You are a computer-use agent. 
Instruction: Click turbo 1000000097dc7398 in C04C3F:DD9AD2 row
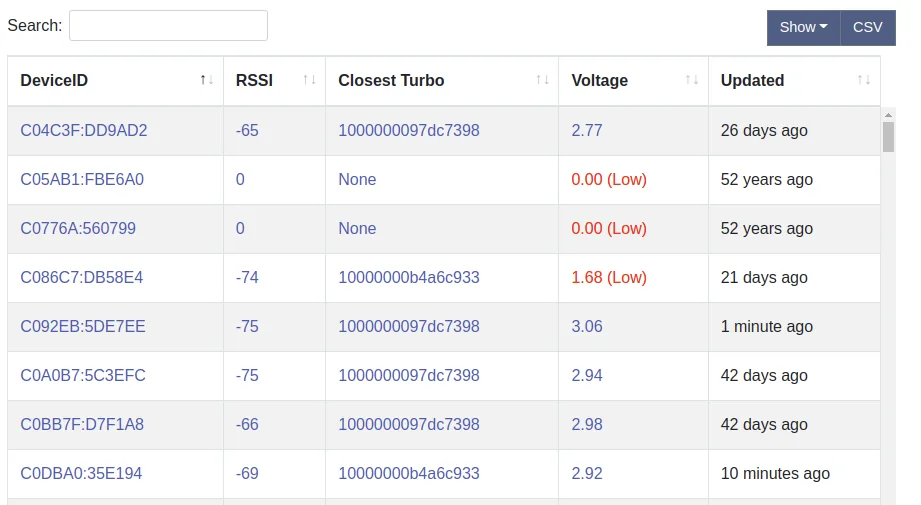click(x=409, y=130)
